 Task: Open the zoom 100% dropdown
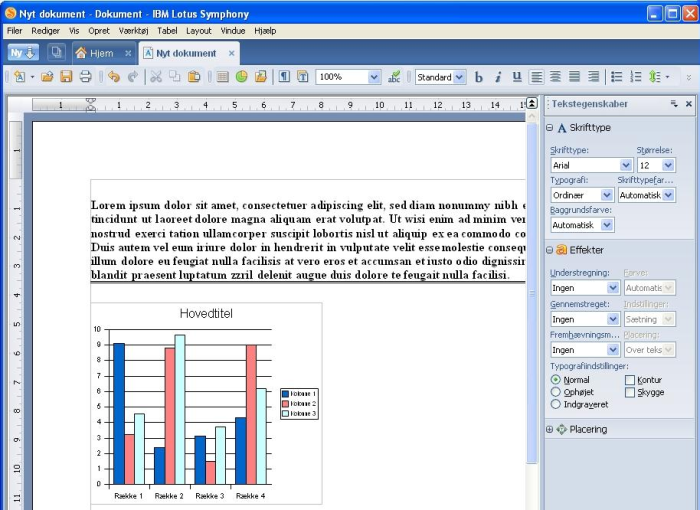(374, 77)
